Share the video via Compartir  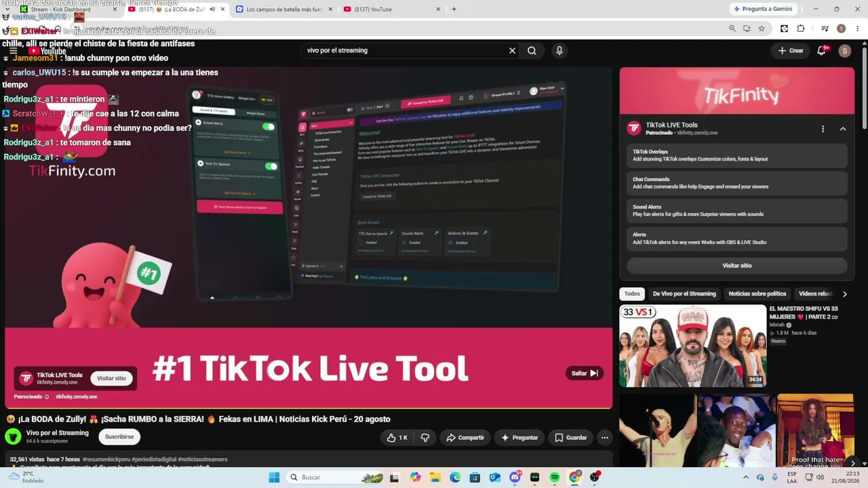(465, 438)
